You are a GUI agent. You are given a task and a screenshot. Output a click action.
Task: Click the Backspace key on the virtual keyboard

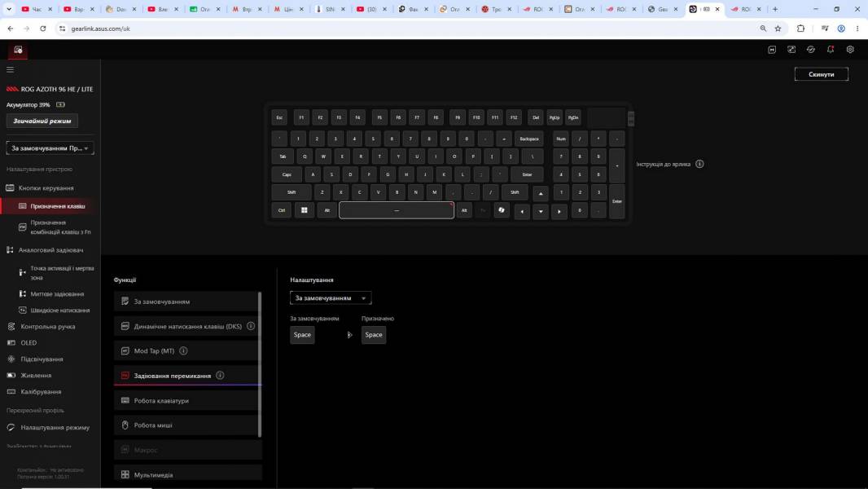pos(529,139)
